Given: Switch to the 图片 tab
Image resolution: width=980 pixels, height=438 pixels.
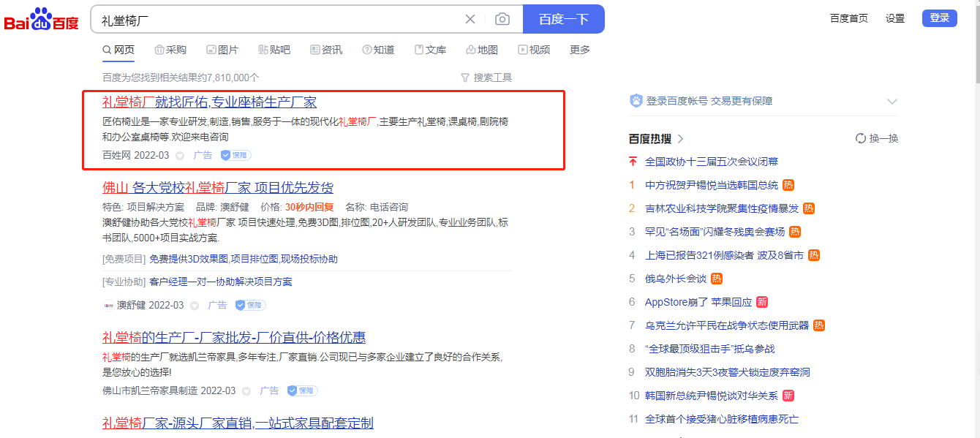Looking at the screenshot, I should pyautogui.click(x=222, y=50).
